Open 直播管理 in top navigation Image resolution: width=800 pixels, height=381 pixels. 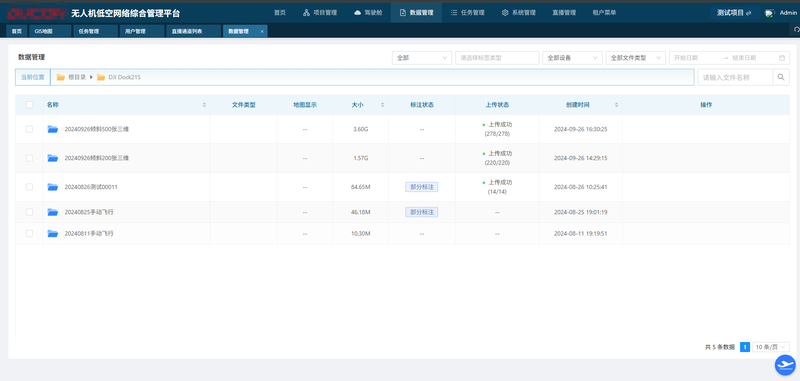(564, 13)
